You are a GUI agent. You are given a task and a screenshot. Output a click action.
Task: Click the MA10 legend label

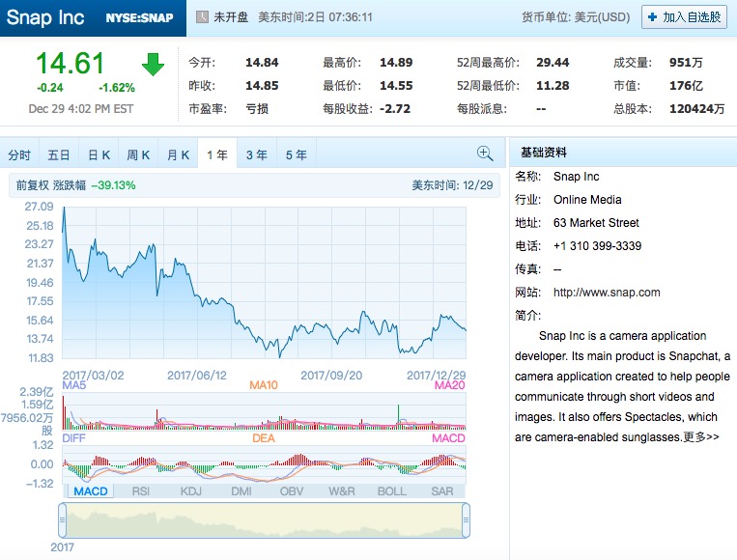click(263, 385)
